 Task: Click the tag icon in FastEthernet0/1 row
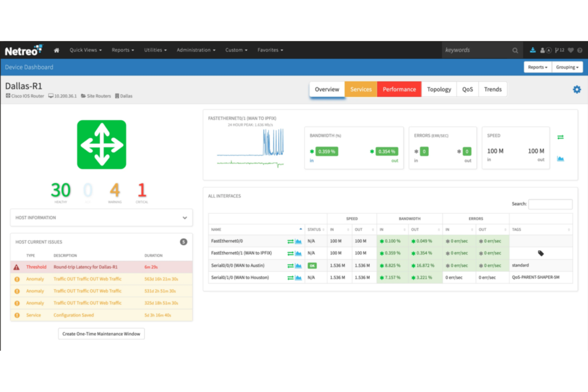coord(541,253)
